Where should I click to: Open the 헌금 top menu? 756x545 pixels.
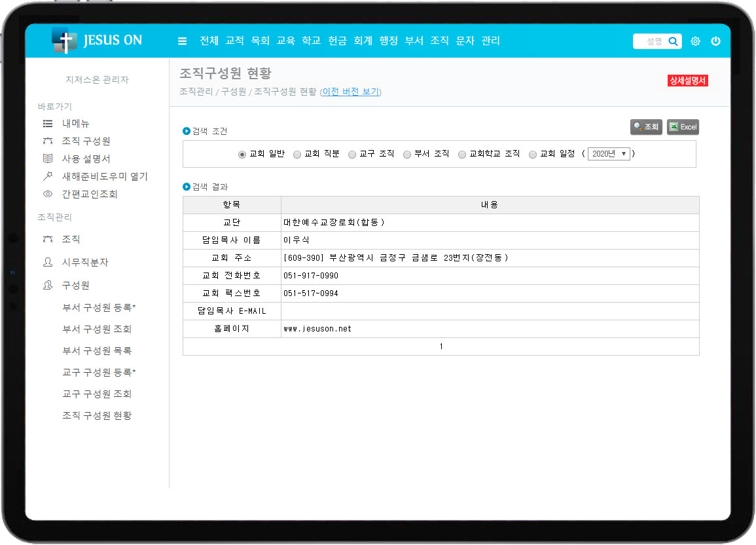click(337, 41)
